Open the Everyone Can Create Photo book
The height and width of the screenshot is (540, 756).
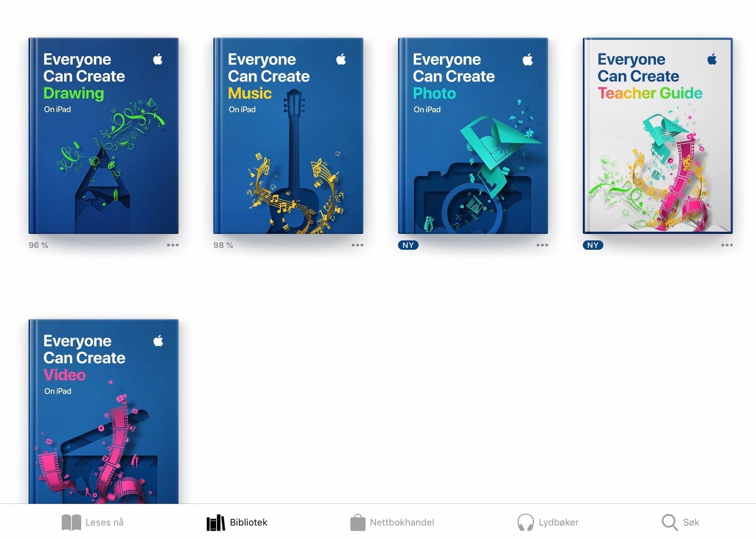coord(473,136)
